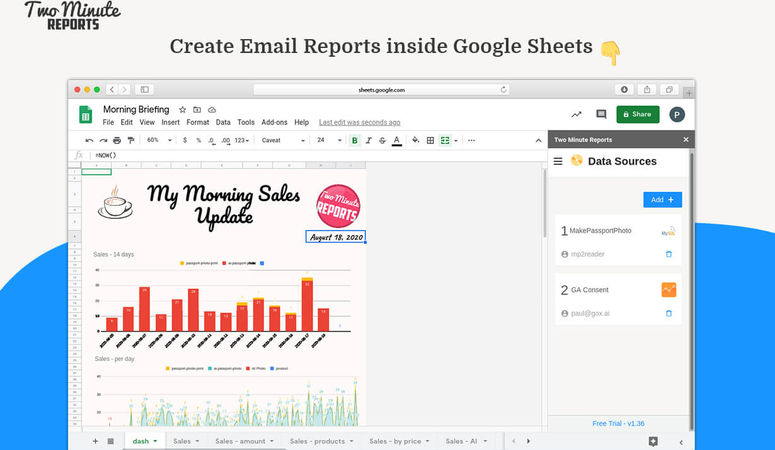Viewport: 775px width, 450px height.
Task: Open the Insert menu
Action: [171, 122]
